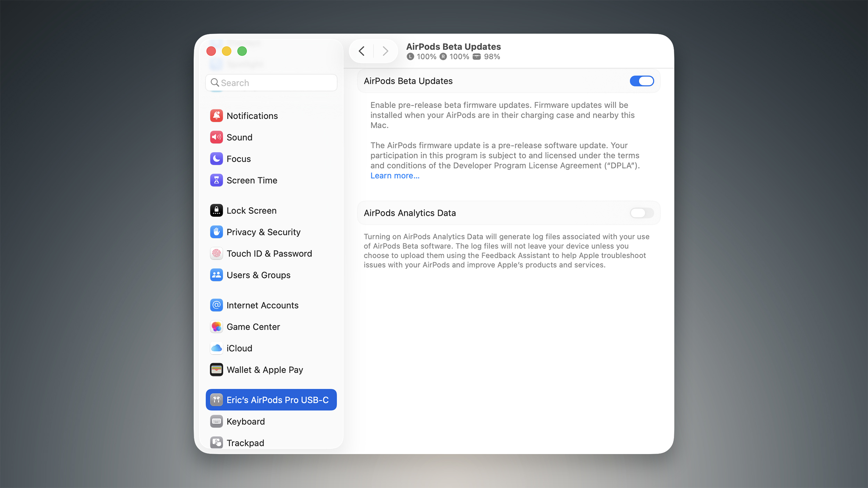This screenshot has height=488, width=868.
Task: Select iCloud in the sidebar
Action: click(271, 348)
